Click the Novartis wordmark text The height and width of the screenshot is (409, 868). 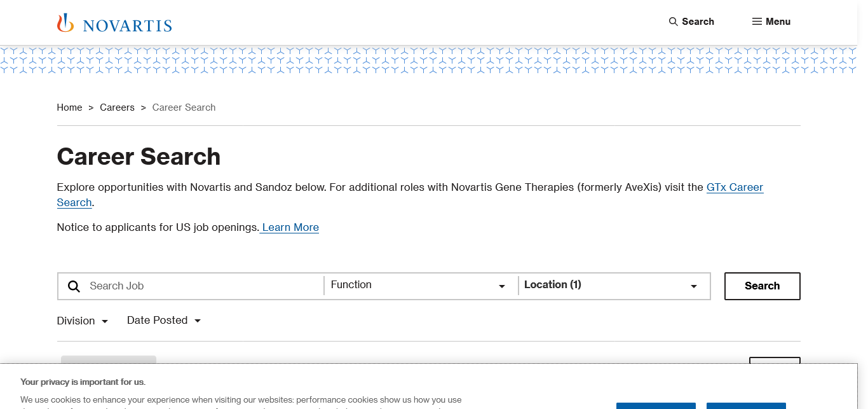(127, 26)
